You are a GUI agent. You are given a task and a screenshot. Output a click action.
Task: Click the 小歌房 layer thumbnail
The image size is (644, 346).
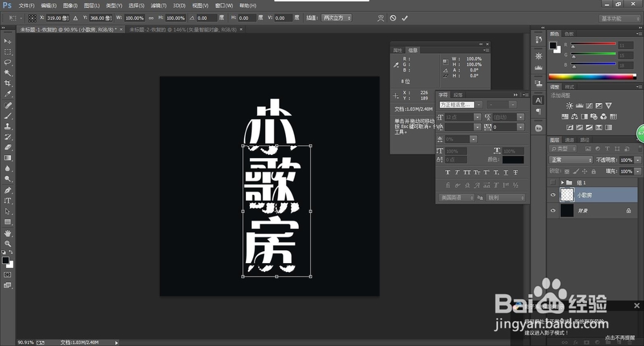[567, 195]
